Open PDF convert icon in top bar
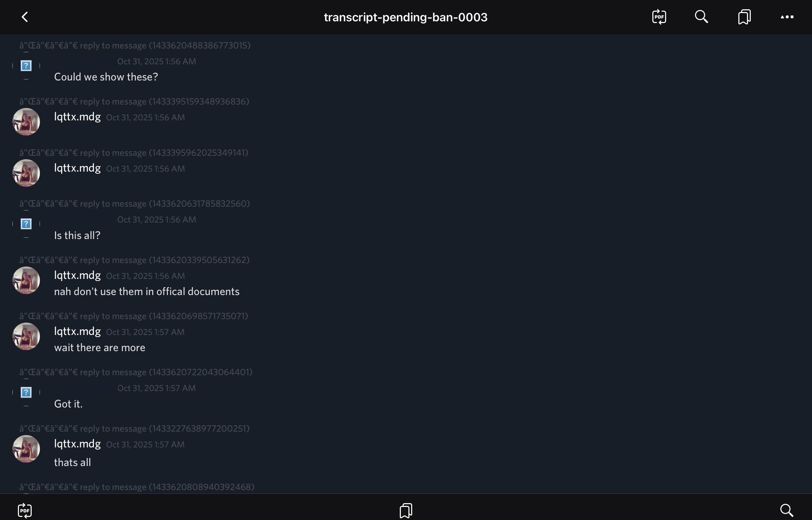 click(x=659, y=17)
